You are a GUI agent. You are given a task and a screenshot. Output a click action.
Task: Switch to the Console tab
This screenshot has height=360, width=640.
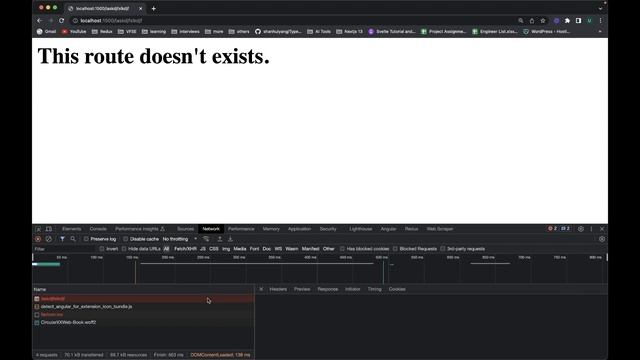(x=98, y=229)
